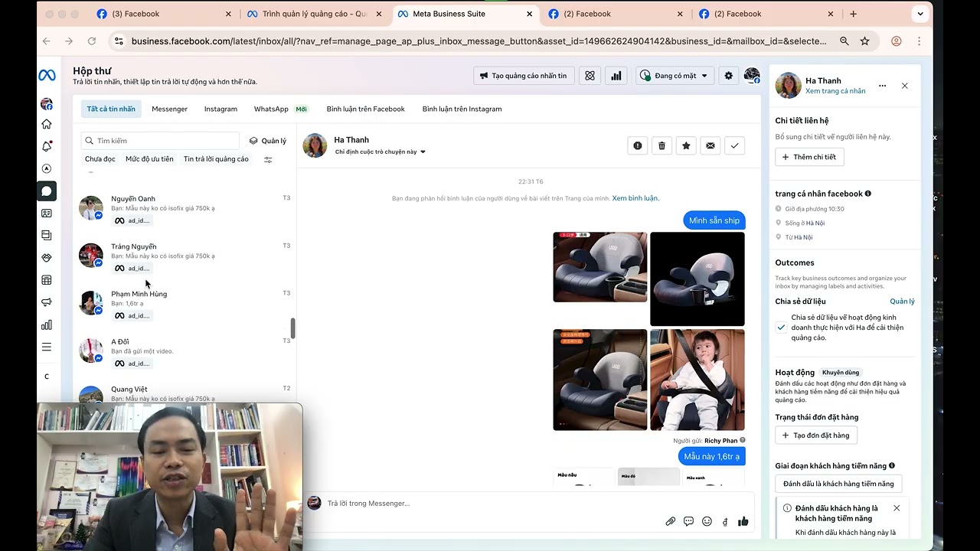Open message filters slider icon

268,160
